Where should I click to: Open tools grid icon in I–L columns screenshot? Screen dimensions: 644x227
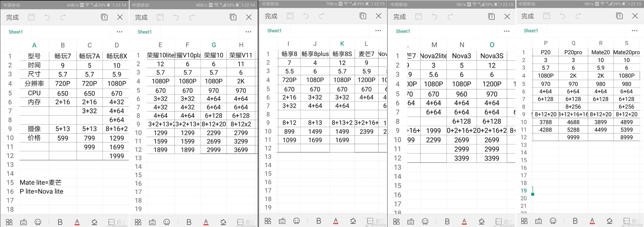click(x=268, y=221)
